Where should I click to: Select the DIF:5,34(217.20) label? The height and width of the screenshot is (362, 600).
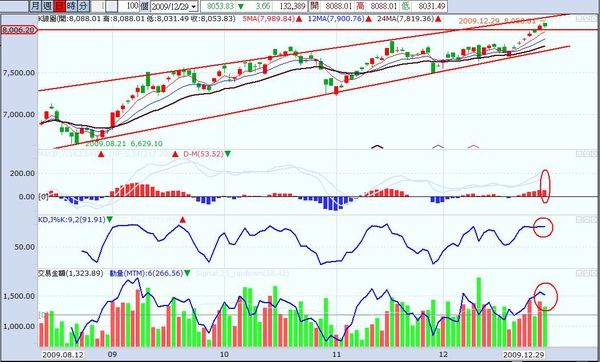pos(140,154)
